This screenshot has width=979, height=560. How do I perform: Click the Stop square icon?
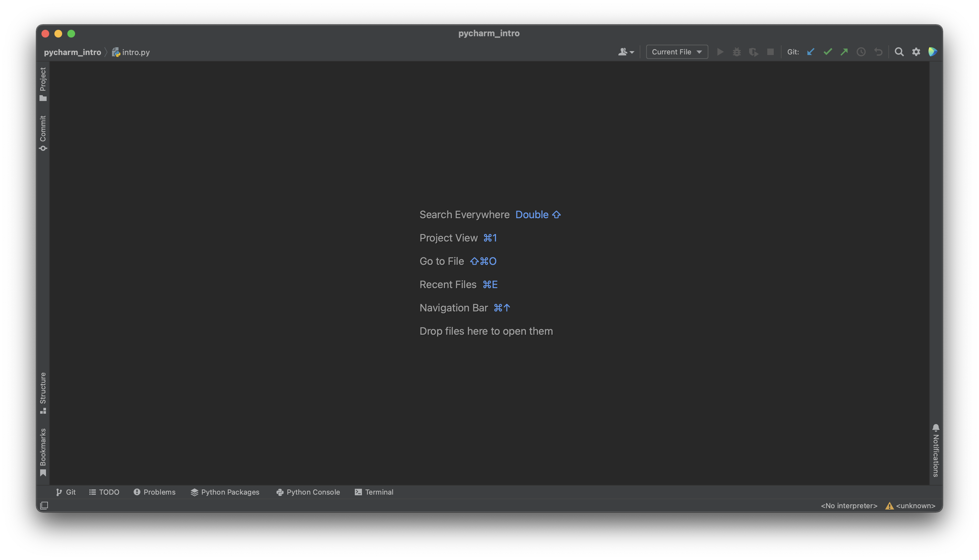(770, 51)
